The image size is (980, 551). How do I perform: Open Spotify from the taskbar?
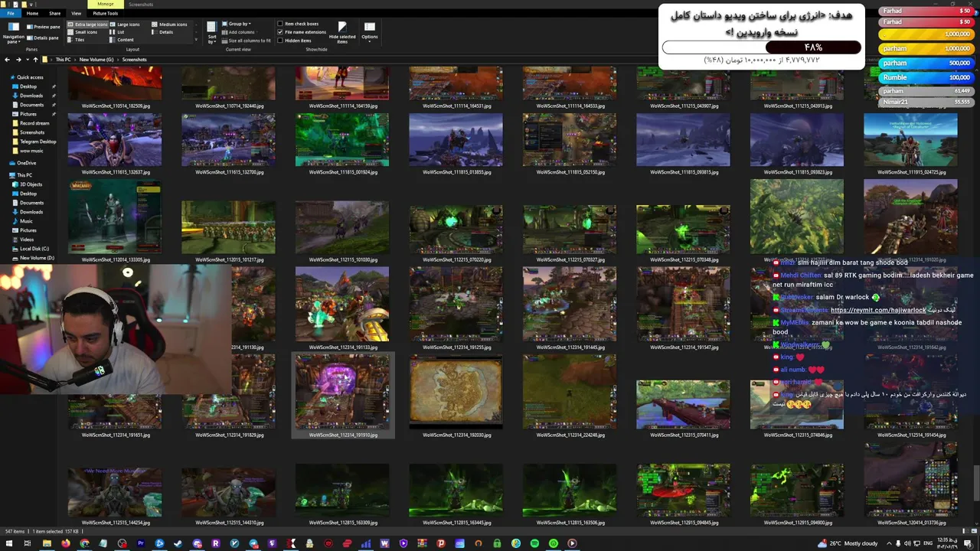[534, 543]
